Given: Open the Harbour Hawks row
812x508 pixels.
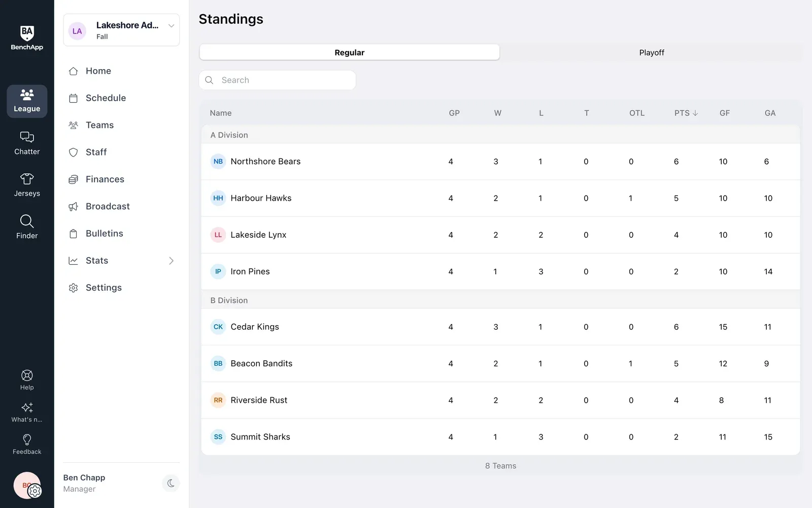Looking at the screenshot, I should tap(500, 198).
